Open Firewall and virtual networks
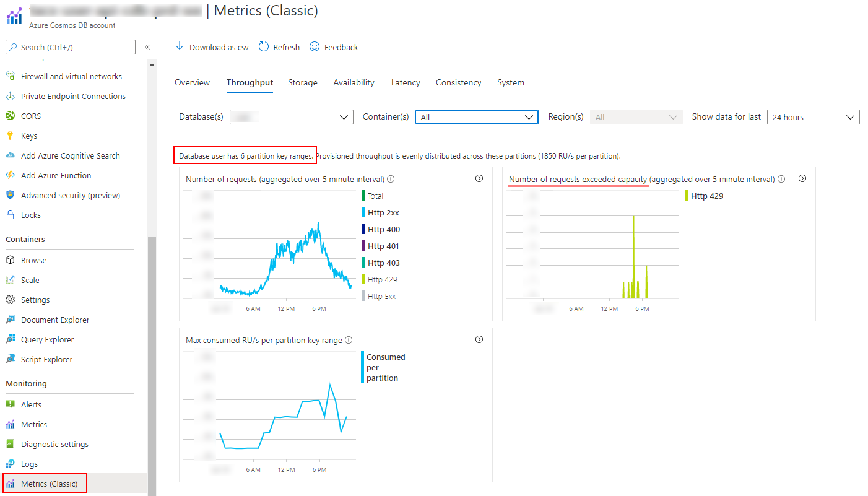This screenshot has width=868, height=496. tap(71, 76)
